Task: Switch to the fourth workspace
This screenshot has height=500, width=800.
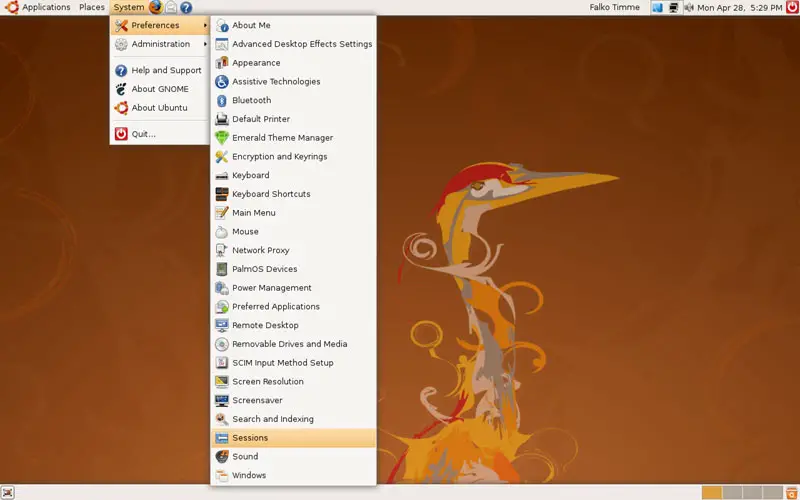Action: tap(773, 492)
